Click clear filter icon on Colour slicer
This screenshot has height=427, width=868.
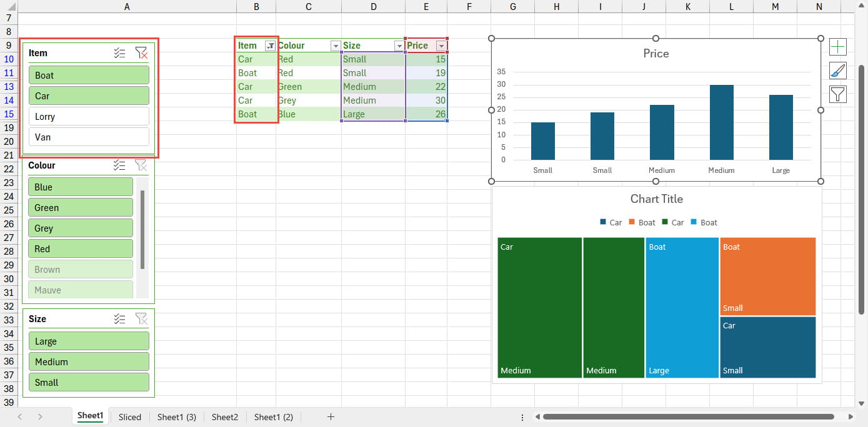141,165
